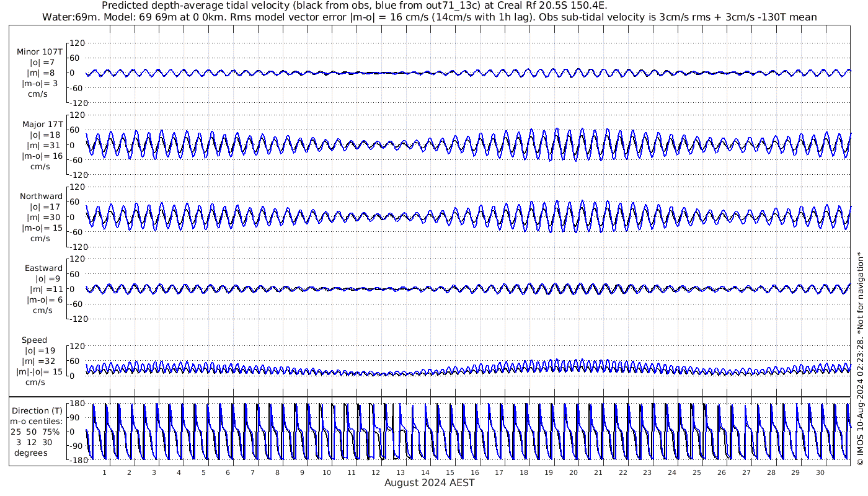
Task: Click '|m-o|= 16' in the Major panel
Action: [42, 156]
